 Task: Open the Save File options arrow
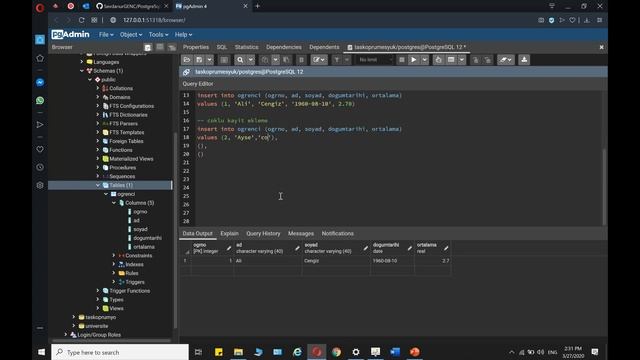click(209, 60)
